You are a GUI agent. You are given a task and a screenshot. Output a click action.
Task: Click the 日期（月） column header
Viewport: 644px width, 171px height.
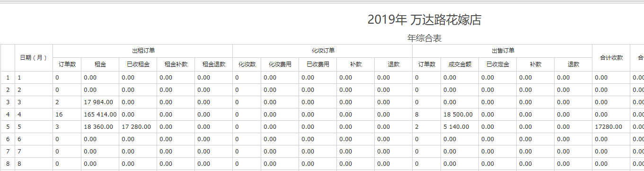click(34, 58)
